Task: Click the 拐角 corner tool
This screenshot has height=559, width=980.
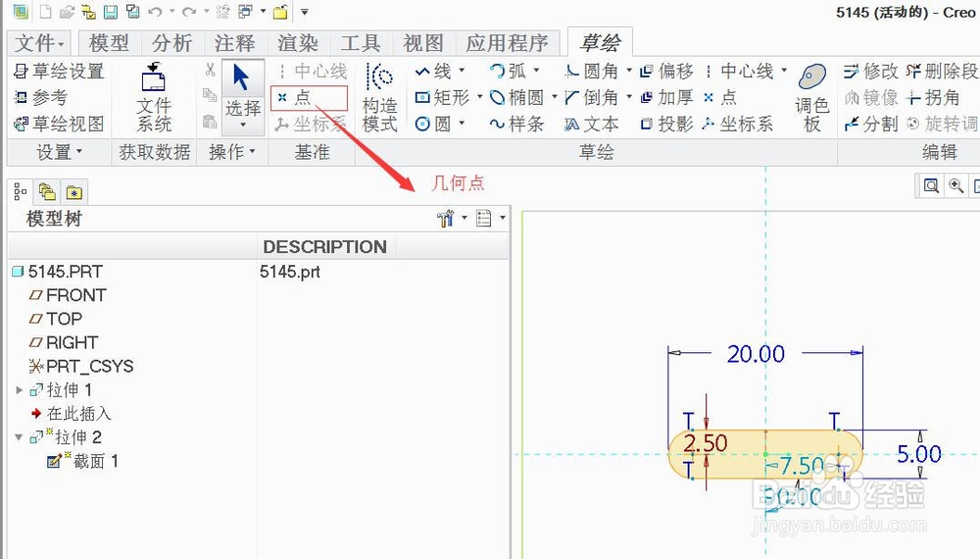Action: [934, 97]
